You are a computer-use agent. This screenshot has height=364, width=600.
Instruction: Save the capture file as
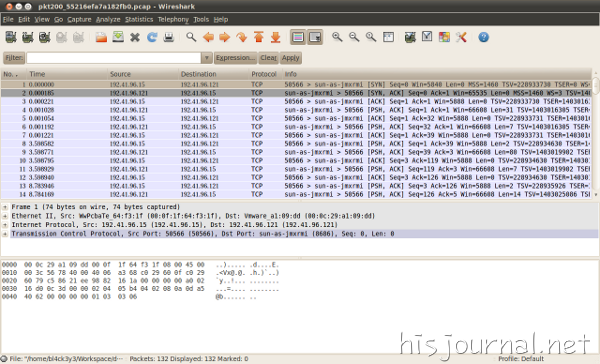point(118,37)
